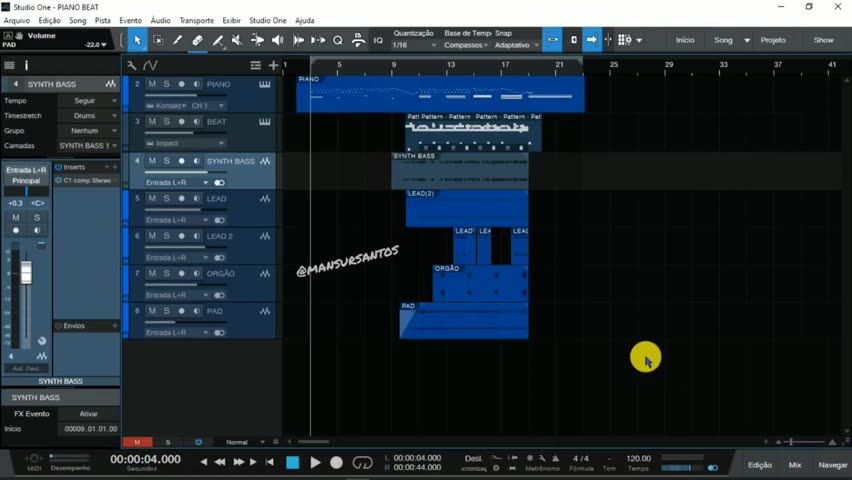
Task: Open the Song menu
Action: (78, 20)
